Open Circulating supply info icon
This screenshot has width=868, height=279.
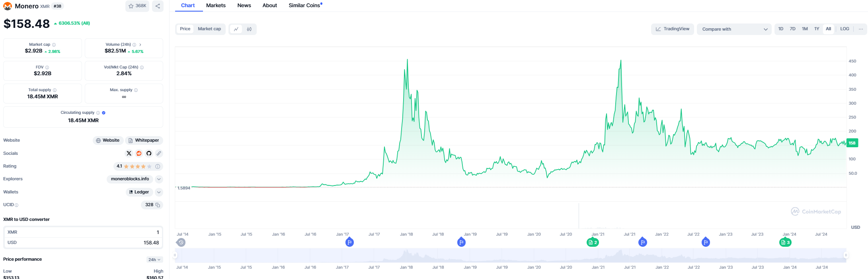[98, 113]
